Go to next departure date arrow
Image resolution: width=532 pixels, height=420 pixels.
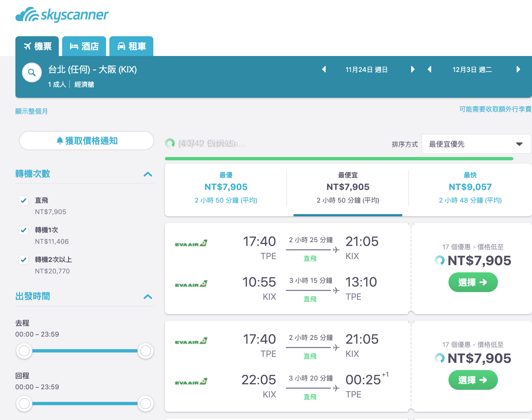point(412,69)
